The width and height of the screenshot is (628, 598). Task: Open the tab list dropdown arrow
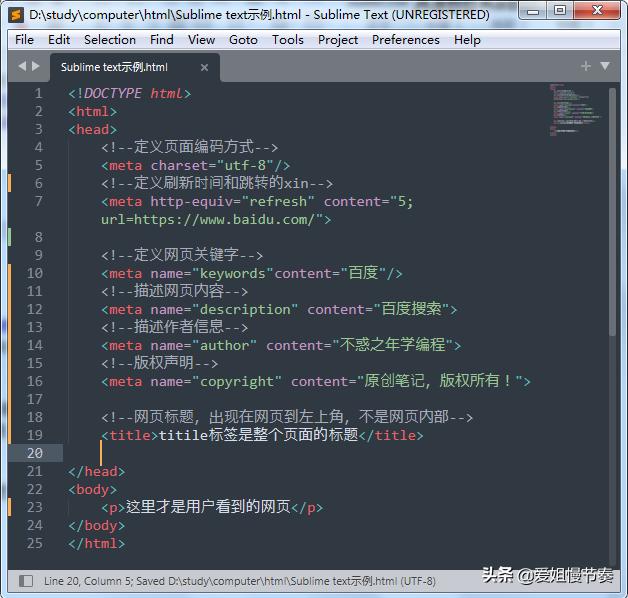(x=604, y=67)
